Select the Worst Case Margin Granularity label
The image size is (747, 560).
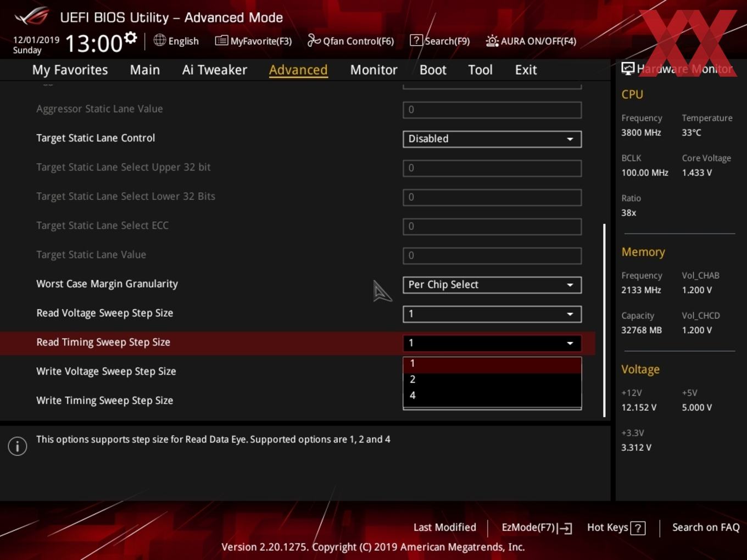point(107,284)
